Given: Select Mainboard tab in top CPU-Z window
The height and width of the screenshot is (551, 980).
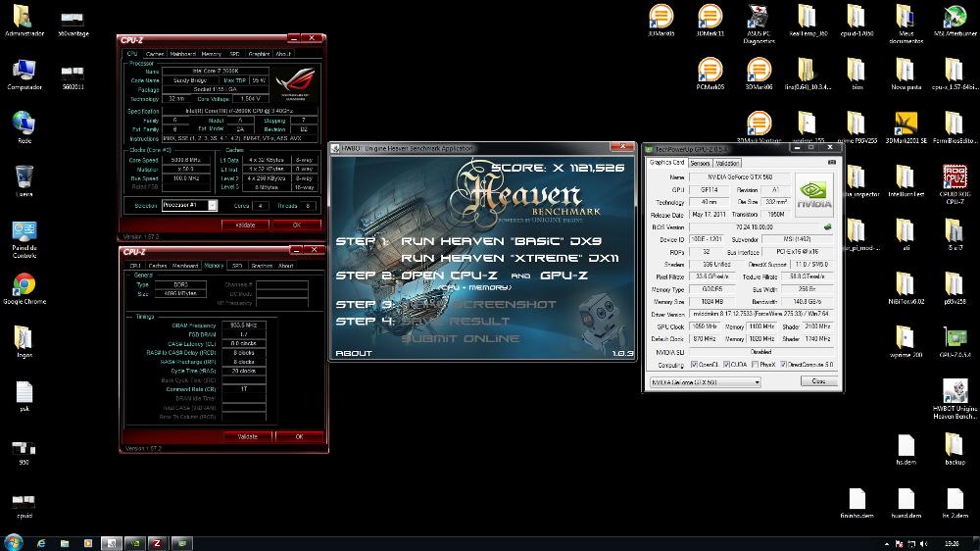Looking at the screenshot, I should pos(182,54).
